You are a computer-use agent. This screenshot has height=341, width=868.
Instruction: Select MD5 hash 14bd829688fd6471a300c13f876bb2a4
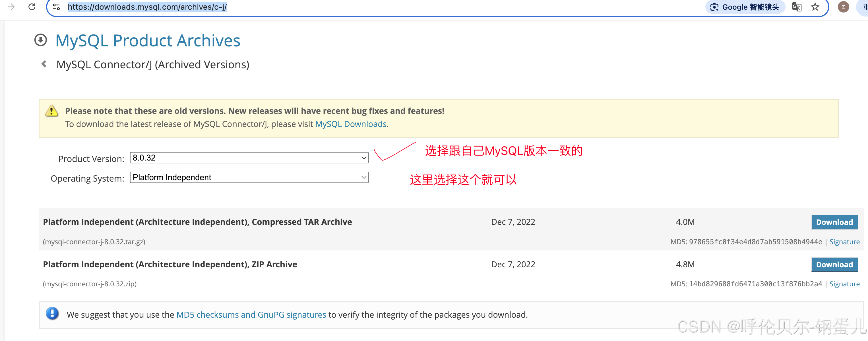[755, 284]
